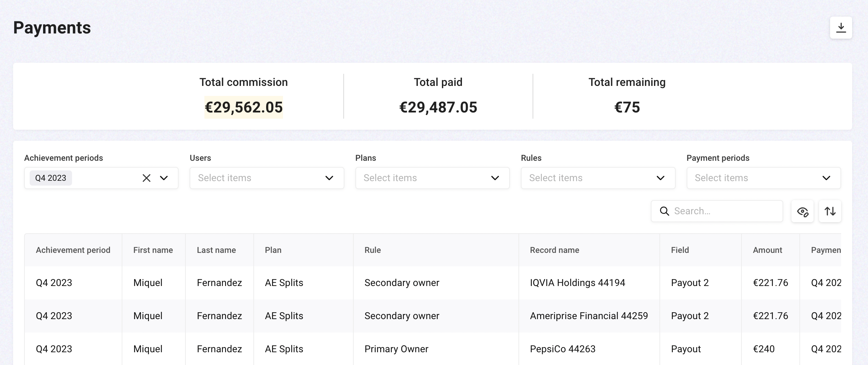Click the highlighted €29,562.05 total commission value

pyautogui.click(x=244, y=107)
